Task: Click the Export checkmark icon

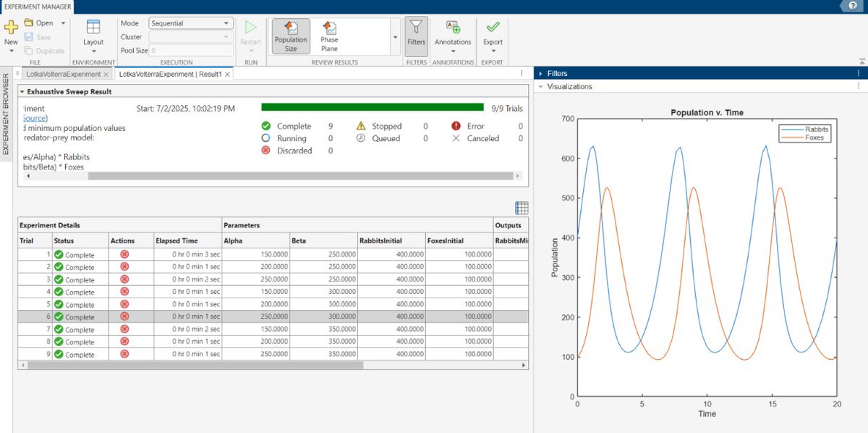Action: 493,28
